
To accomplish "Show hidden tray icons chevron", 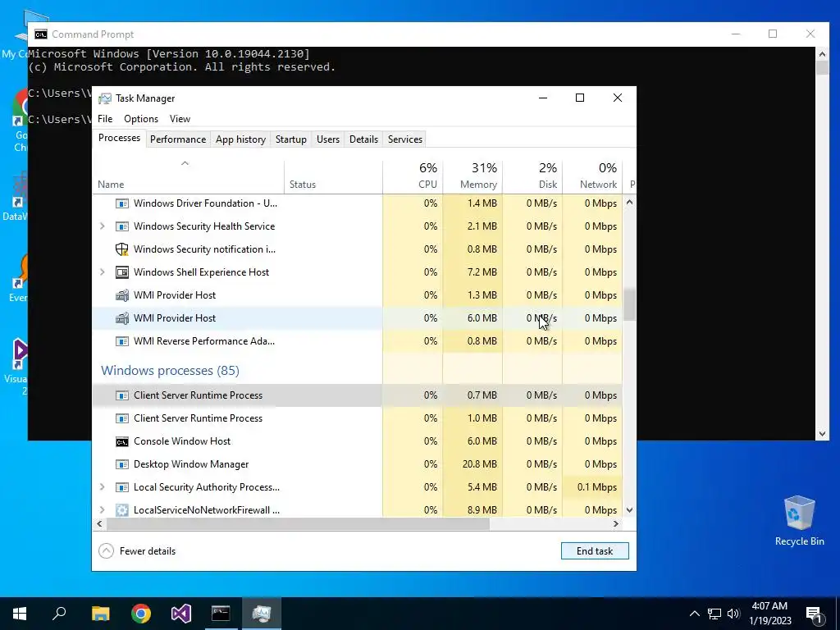I will (694, 614).
